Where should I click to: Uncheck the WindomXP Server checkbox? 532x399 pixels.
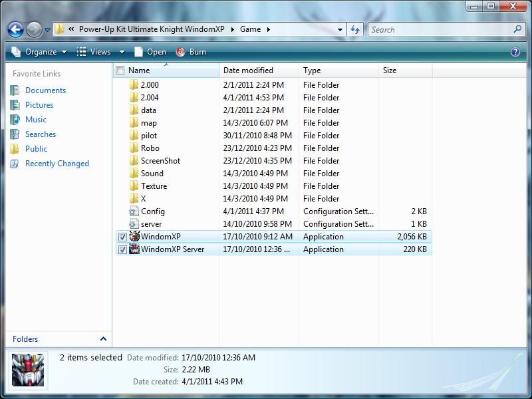click(x=122, y=249)
